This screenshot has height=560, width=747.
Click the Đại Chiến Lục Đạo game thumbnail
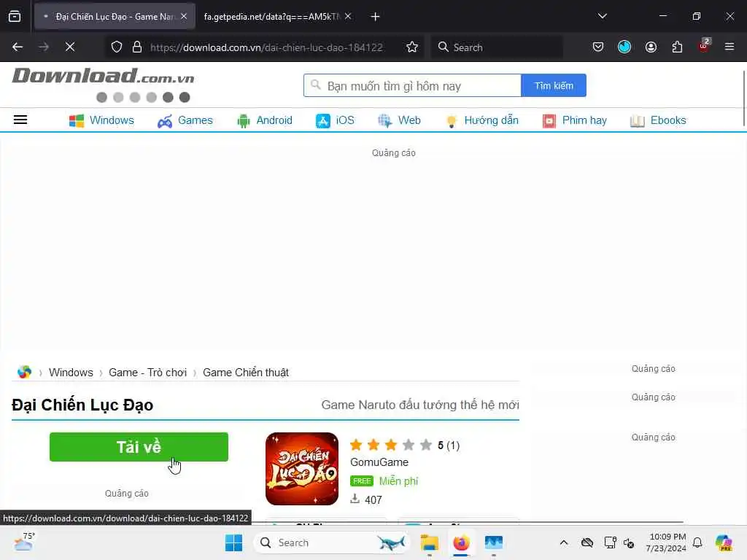coord(302,469)
